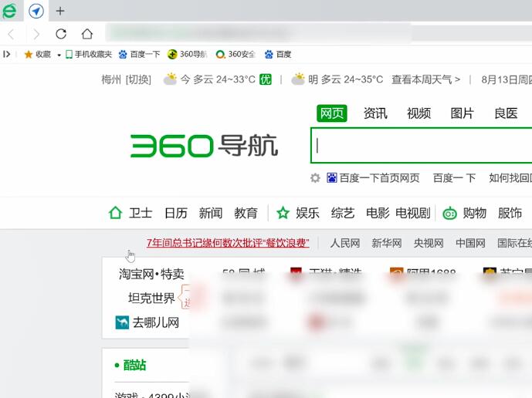The width and height of the screenshot is (532, 398).
Task: Click the green house icon beside 卫士
Action: (x=115, y=213)
